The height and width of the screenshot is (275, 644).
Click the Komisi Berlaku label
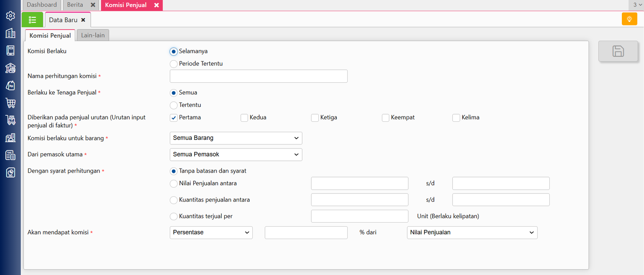(x=47, y=51)
